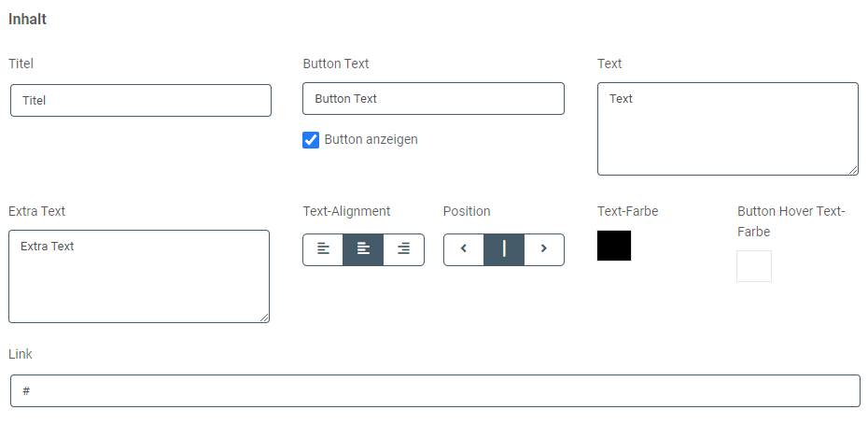Viewport: 868px width, 424px height.
Task: Click Extra Text textarea resize grip
Action: click(x=264, y=318)
